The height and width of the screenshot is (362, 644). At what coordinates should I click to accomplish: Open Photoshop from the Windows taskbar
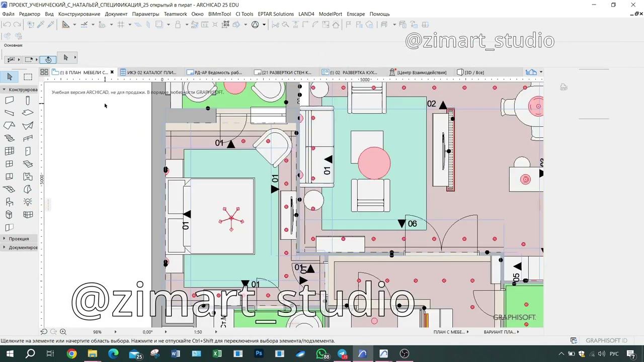click(x=259, y=354)
